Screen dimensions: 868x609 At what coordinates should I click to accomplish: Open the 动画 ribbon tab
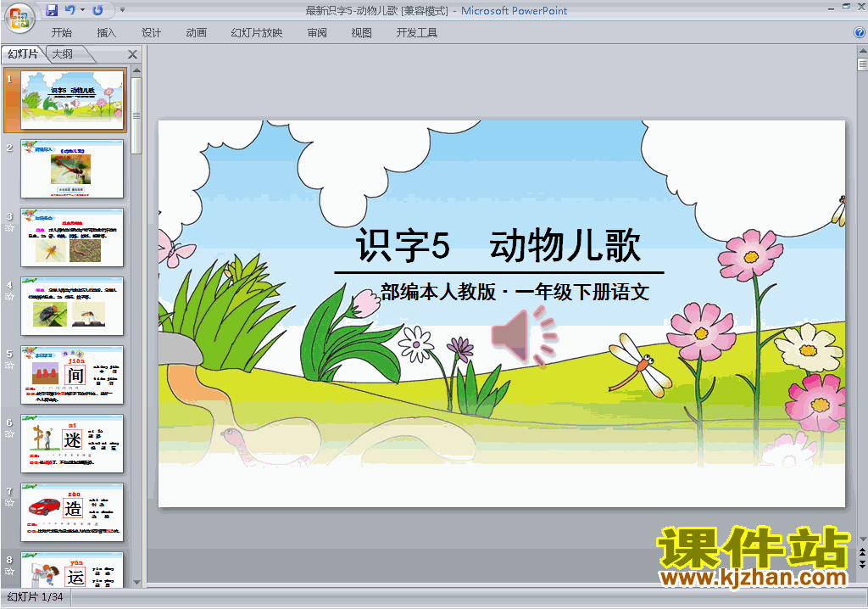click(x=196, y=33)
